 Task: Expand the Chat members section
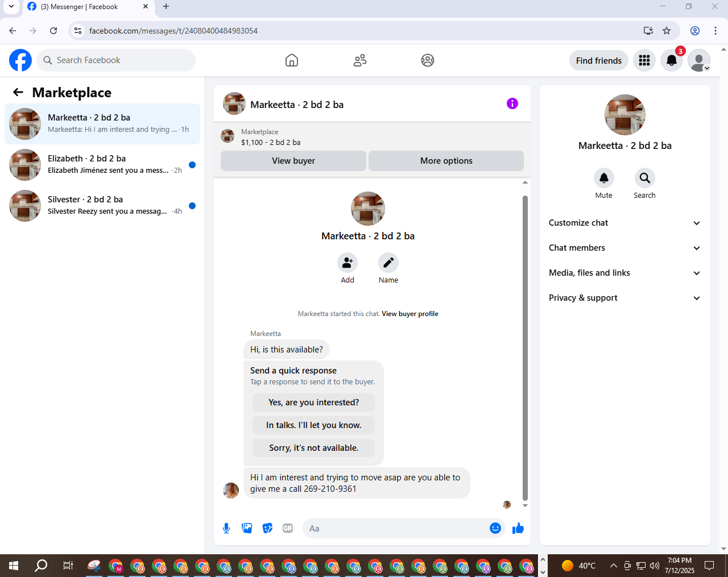pos(625,248)
